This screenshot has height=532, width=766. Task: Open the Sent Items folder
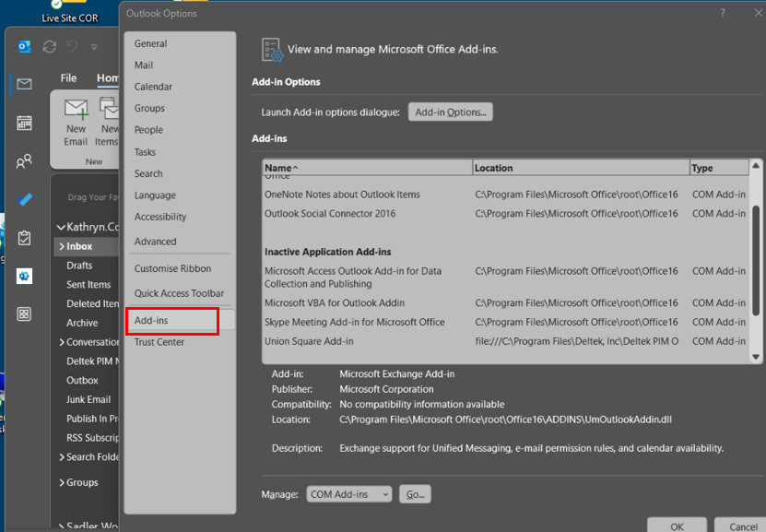88,284
